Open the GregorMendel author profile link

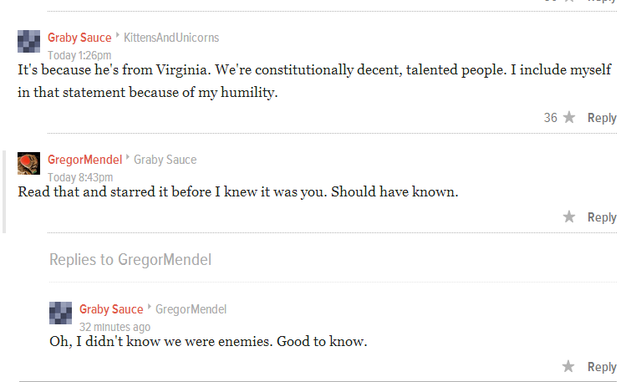(85, 159)
